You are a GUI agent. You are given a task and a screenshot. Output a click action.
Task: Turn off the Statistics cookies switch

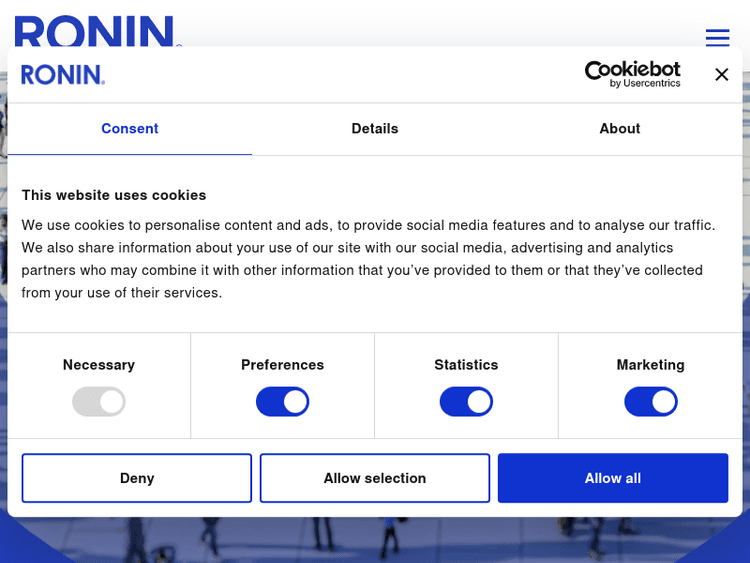click(x=466, y=402)
